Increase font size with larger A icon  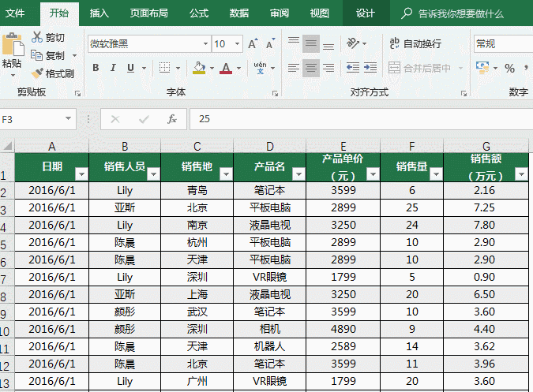coord(253,44)
